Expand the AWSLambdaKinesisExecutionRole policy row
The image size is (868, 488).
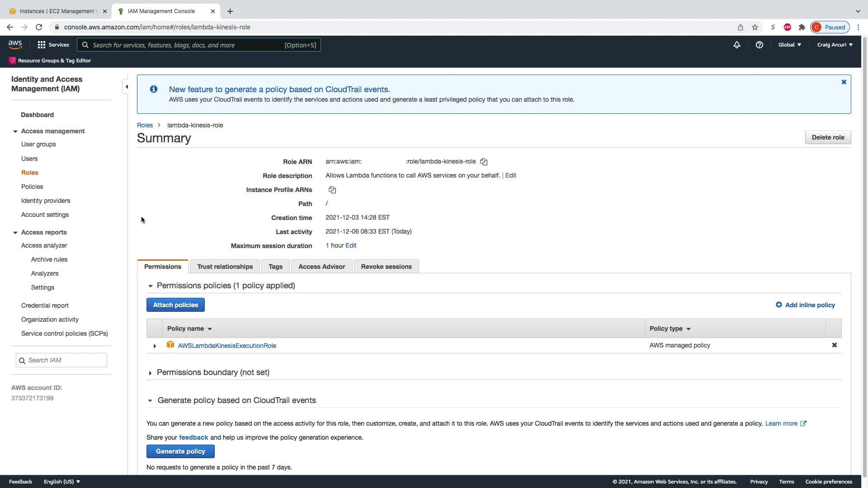pos(155,346)
